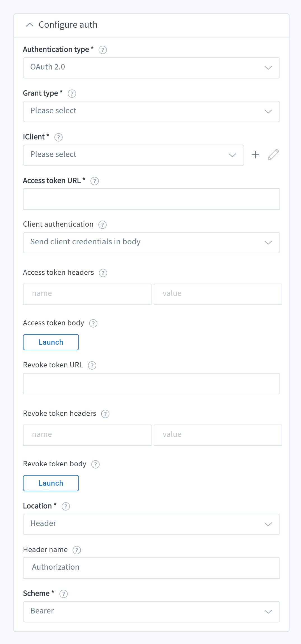Open help for Revoke token body
The image size is (301, 644).
tap(95, 464)
